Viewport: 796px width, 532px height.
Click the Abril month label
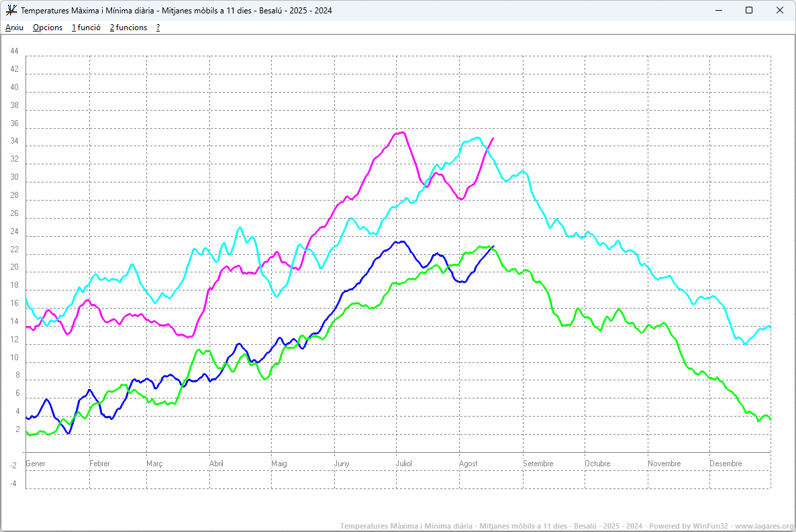pyautogui.click(x=216, y=464)
